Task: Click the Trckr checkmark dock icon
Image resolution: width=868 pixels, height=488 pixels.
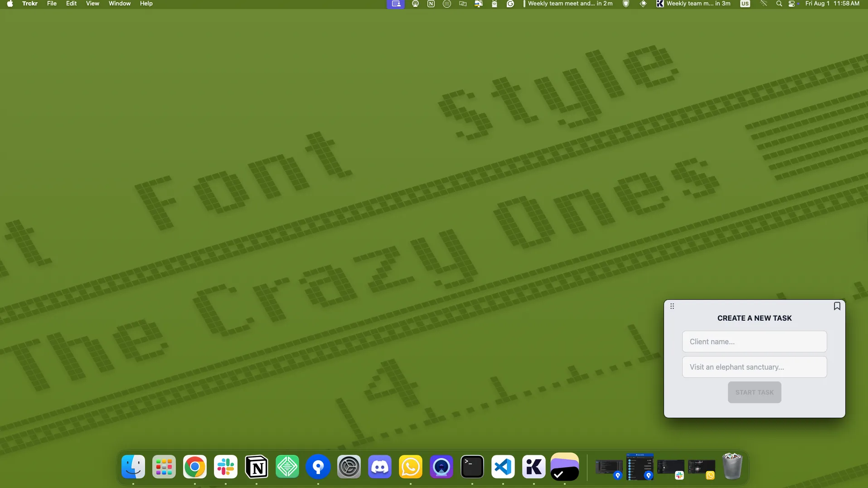Action: point(565,467)
